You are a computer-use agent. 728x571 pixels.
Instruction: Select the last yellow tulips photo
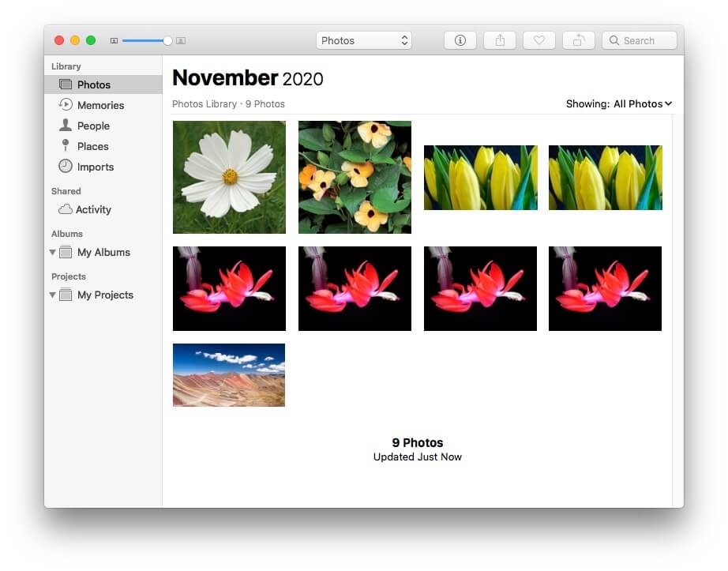tap(606, 178)
